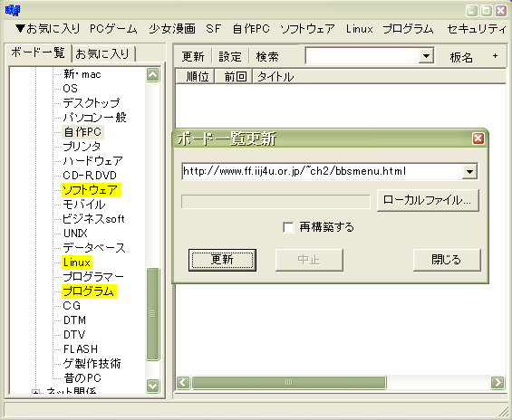Open the ▼お気に入り favorites menu

(47, 29)
